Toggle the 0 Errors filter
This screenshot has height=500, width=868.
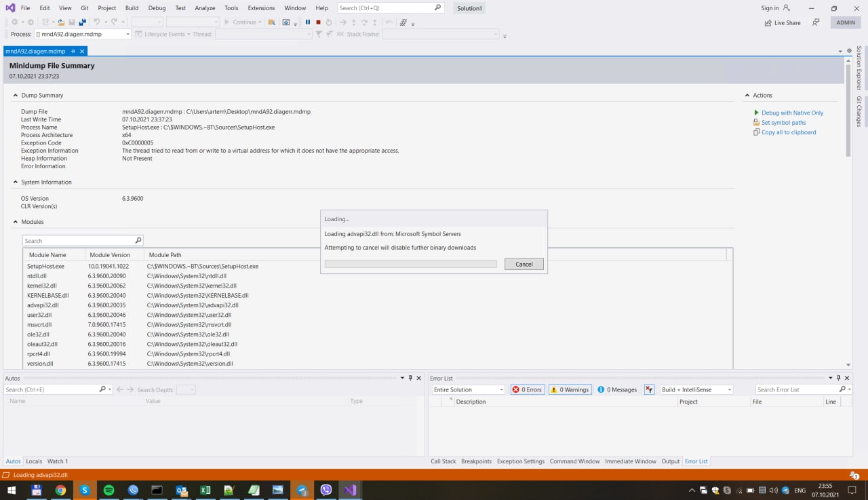pos(528,389)
